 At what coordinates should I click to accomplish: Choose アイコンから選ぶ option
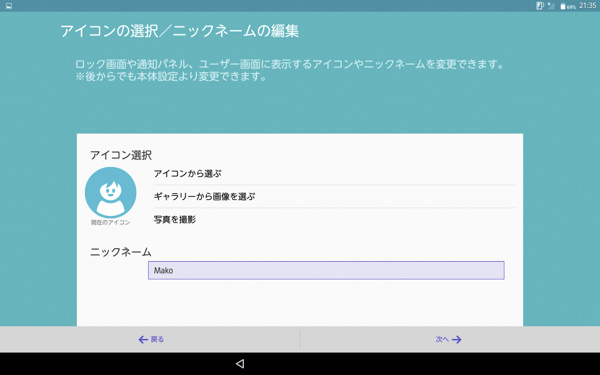pyautogui.click(x=334, y=174)
